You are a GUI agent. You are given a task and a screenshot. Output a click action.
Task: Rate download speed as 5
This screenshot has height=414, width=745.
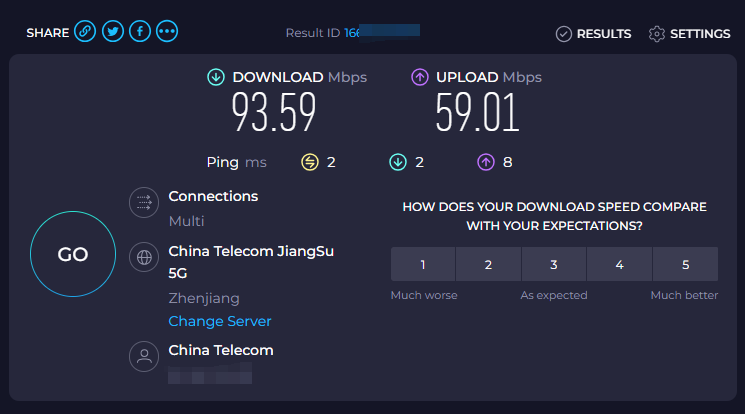tap(685, 265)
